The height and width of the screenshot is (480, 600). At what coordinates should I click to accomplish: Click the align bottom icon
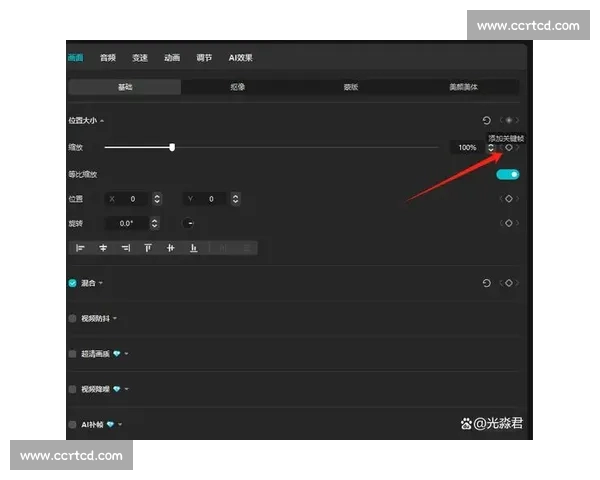[193, 247]
